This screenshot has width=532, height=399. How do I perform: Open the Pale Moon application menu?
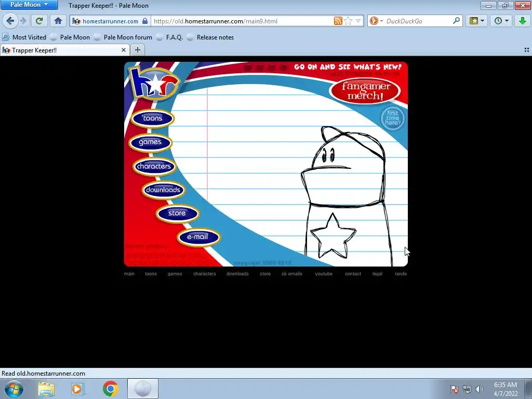tap(29, 5)
